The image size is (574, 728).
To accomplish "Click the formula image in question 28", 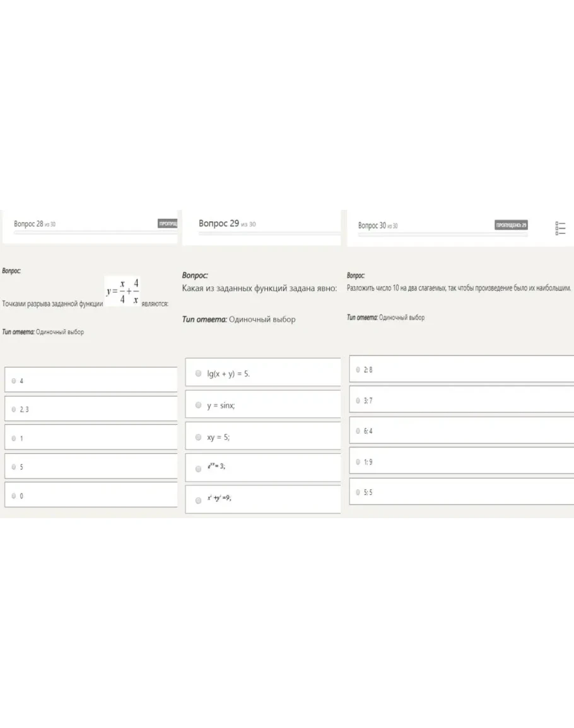I will click(x=122, y=291).
